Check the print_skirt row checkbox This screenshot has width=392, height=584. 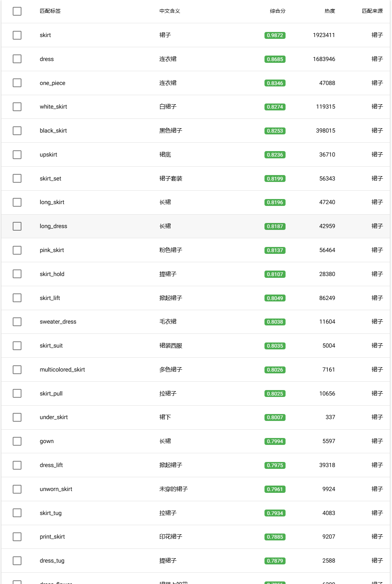[x=17, y=537]
